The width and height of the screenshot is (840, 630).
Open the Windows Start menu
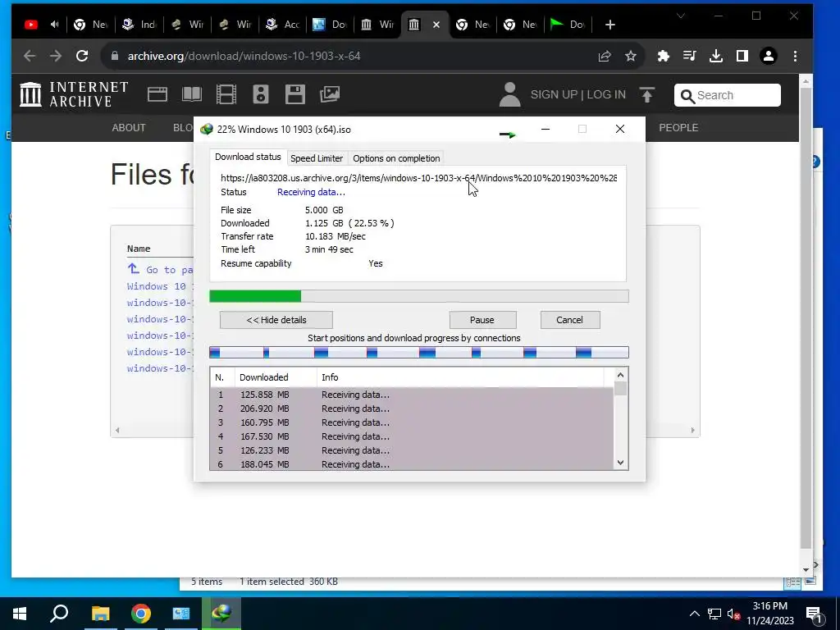(20, 614)
